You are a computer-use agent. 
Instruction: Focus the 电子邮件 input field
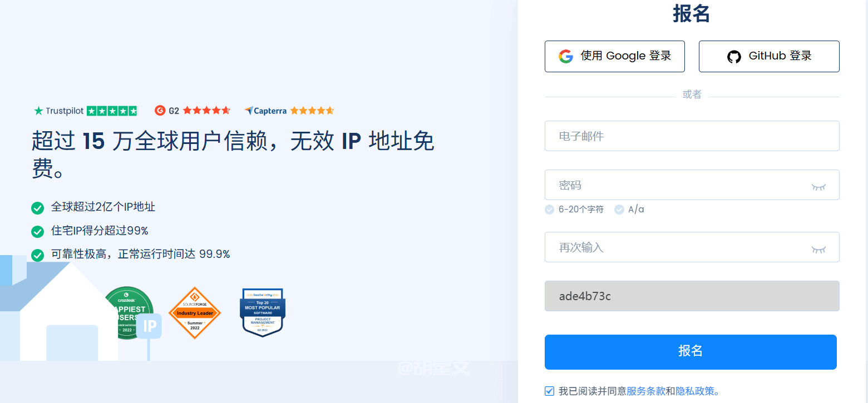tap(691, 136)
